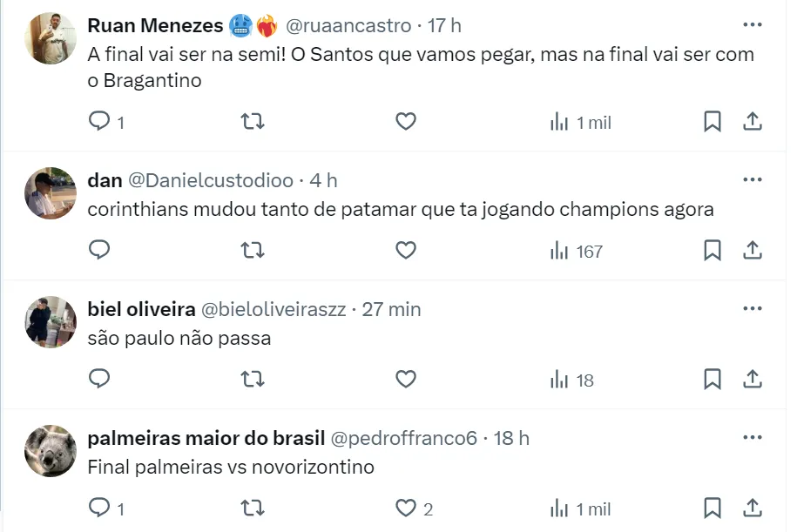Open the 17 h timestamp on Ruan's tweet
The image size is (797, 532).
point(445,26)
